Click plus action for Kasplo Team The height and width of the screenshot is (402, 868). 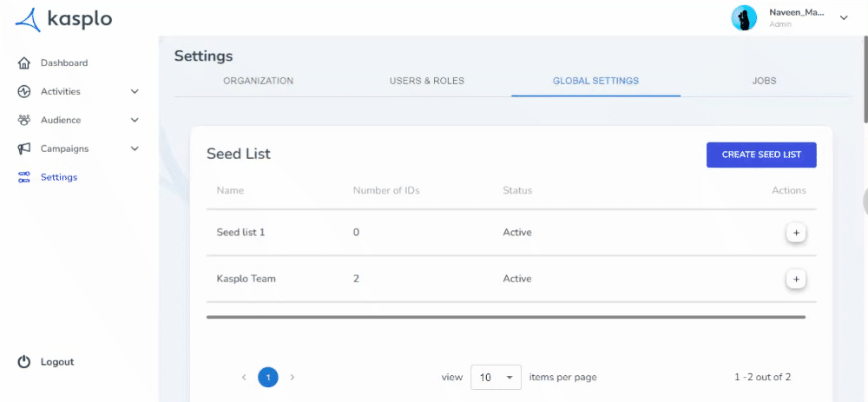point(796,279)
